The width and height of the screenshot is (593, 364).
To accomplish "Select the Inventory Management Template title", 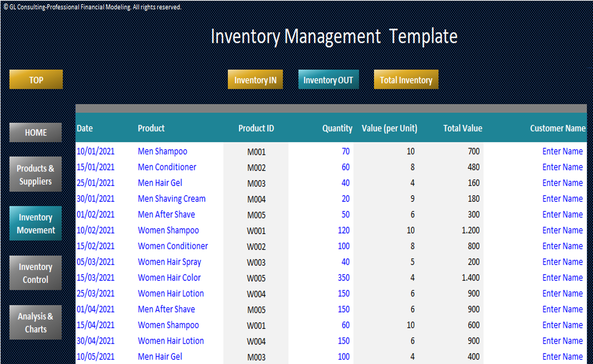I will [x=334, y=37].
